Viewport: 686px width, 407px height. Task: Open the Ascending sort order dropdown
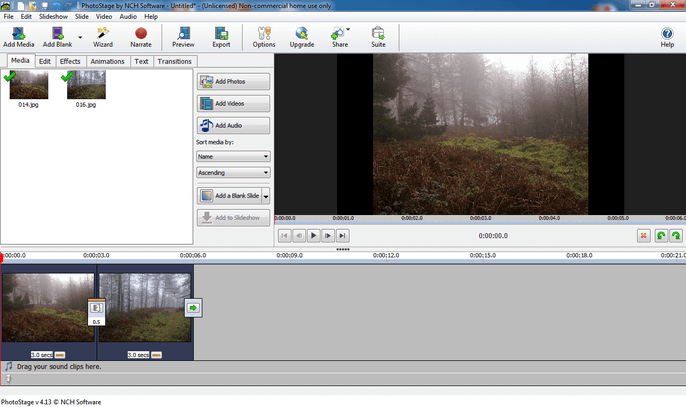(x=233, y=172)
